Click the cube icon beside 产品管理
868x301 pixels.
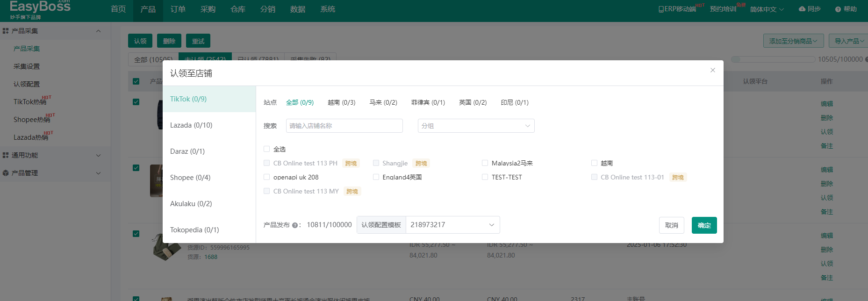(x=6, y=173)
